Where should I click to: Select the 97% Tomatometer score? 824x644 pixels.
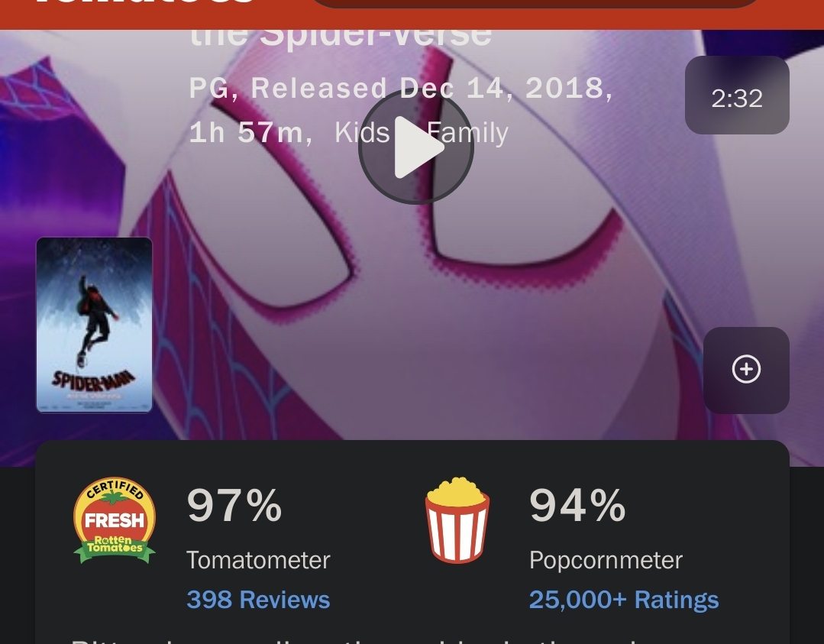pyautogui.click(x=234, y=505)
